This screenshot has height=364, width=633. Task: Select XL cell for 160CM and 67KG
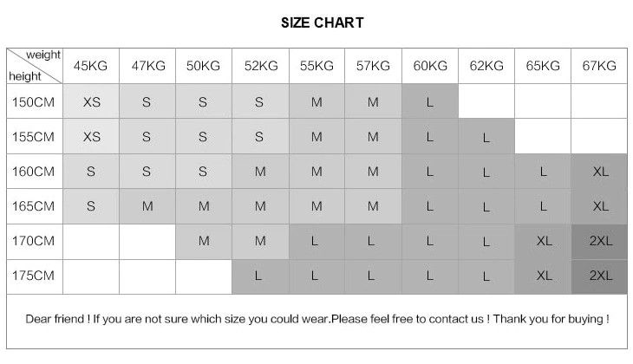(599, 172)
